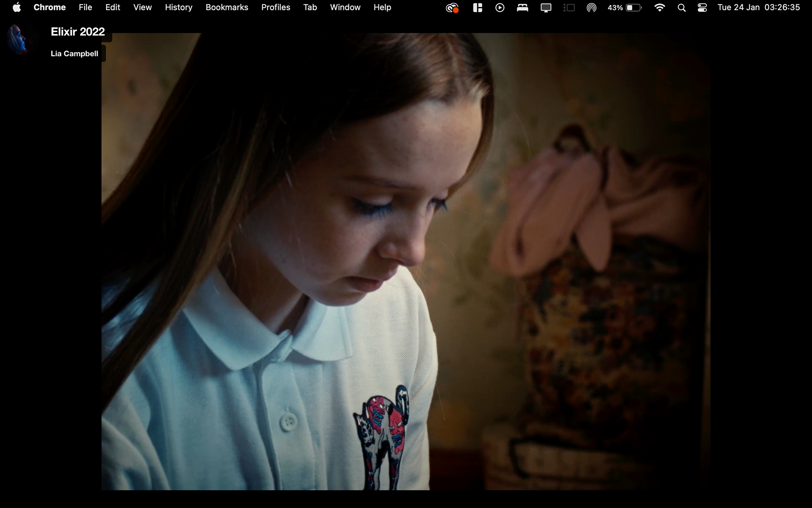Click the window layout grid icon

click(477, 8)
